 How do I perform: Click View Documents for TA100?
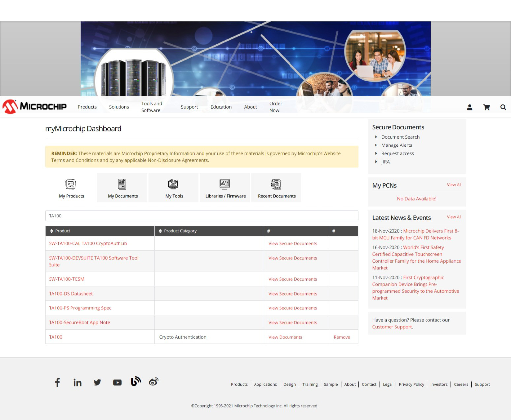point(285,337)
